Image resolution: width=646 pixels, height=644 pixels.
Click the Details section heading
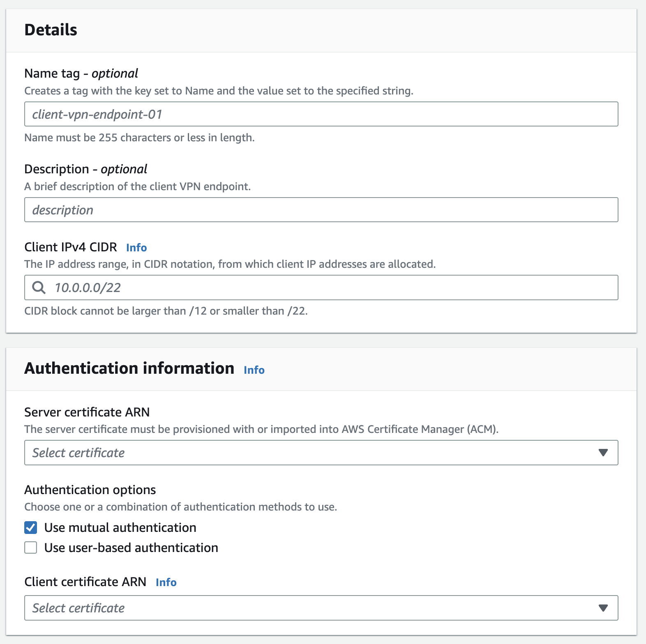click(x=51, y=30)
